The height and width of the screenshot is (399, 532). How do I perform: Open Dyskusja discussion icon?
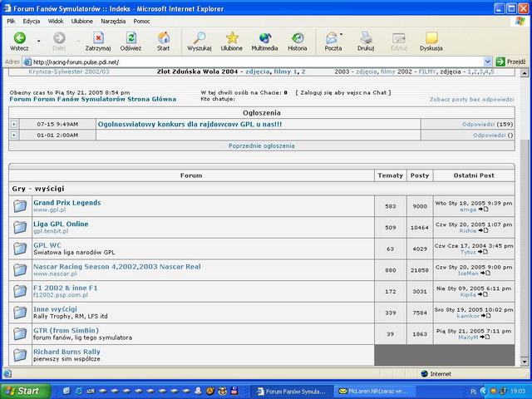431,37
